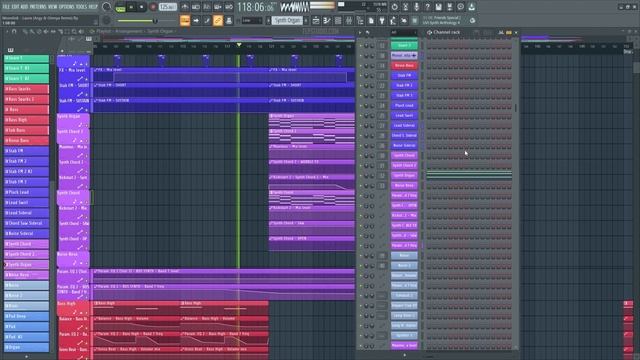This screenshot has height=360, width=640.
Task: Mute the Stab FM channel in rack
Action: (360, 76)
